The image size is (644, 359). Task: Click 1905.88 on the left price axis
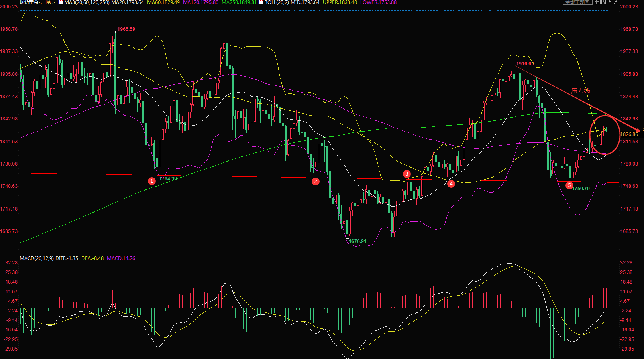pyautogui.click(x=9, y=74)
